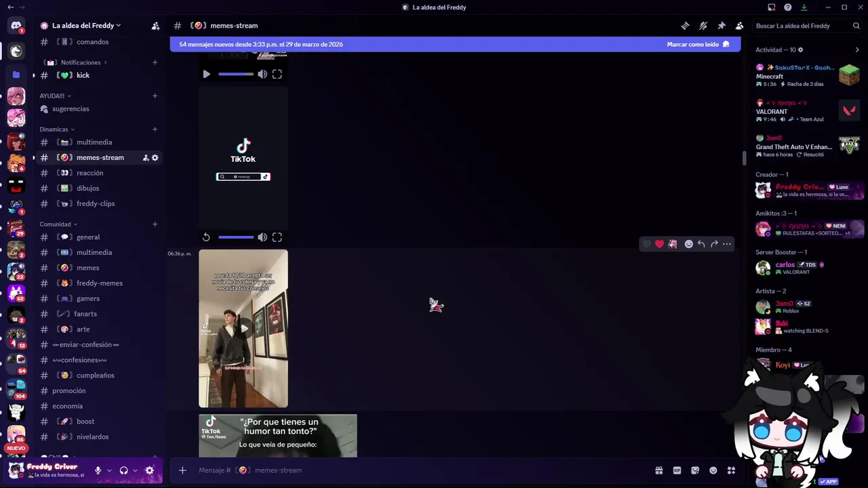Play the top video with play button

(x=206, y=74)
